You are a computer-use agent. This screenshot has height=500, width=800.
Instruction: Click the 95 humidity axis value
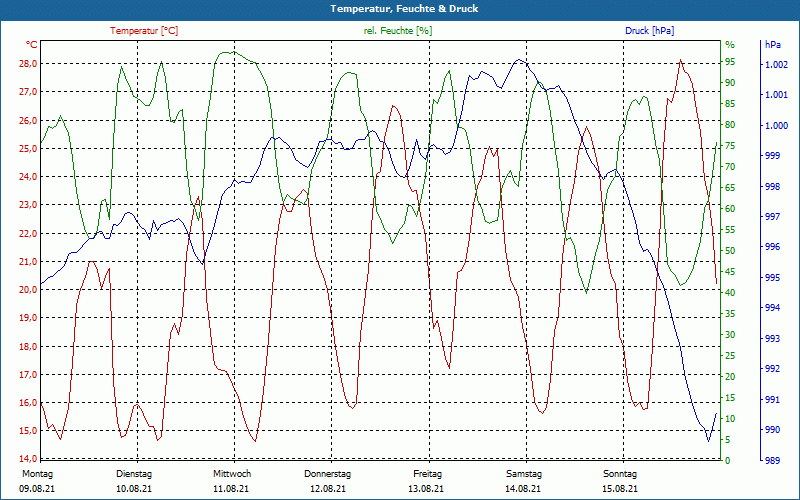coord(730,62)
